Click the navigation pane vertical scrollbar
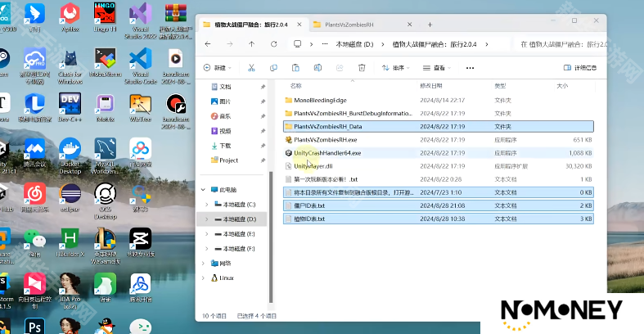Image resolution: width=644 pixels, height=334 pixels. [271, 237]
